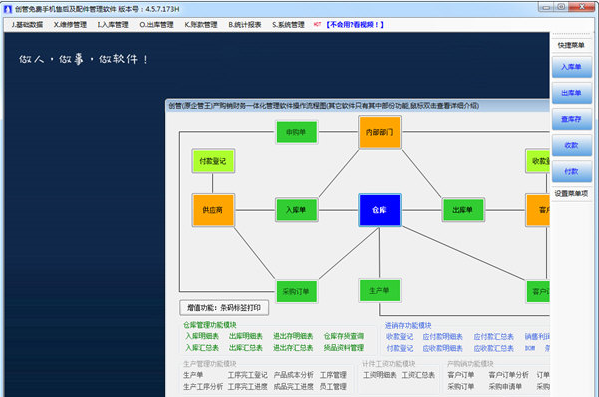Open 客户订单 in 产购销功能模块
This screenshot has width=599, height=397.
pyautogui.click(x=461, y=375)
